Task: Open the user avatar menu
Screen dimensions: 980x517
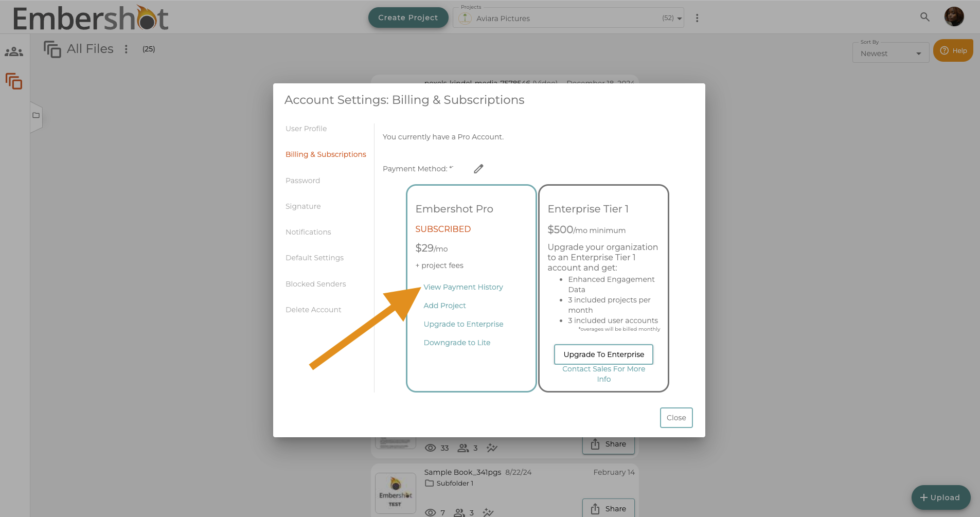Action: [954, 16]
